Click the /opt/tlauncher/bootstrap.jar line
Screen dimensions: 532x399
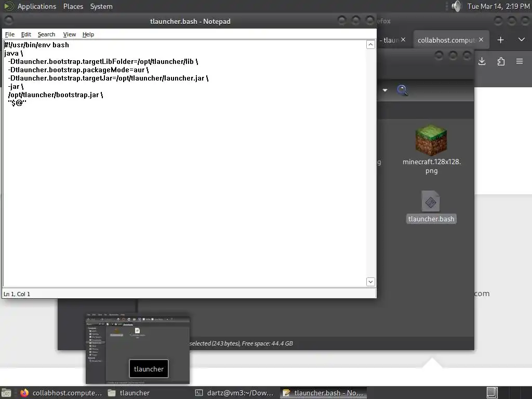coord(55,95)
